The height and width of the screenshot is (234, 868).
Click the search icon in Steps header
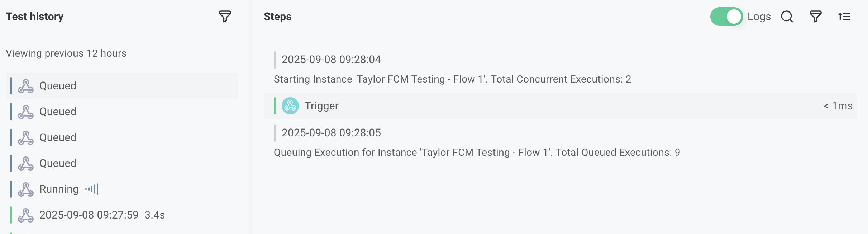pos(787,17)
